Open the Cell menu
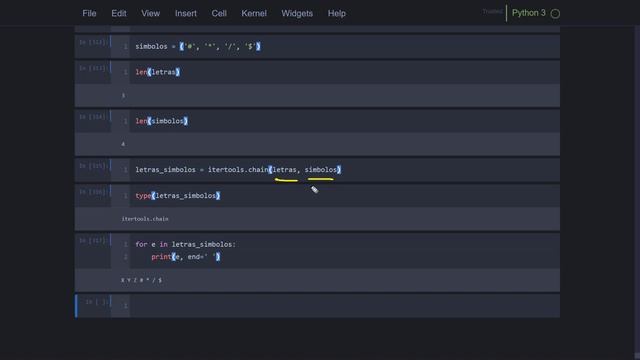The height and width of the screenshot is (360, 640). 219,13
